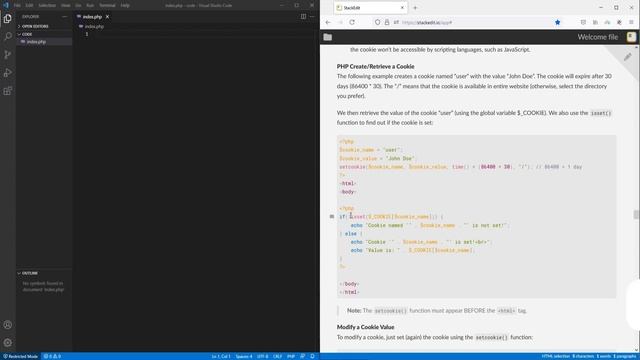
Task: Click CRLF end-of-line status entry
Action: coord(278,356)
